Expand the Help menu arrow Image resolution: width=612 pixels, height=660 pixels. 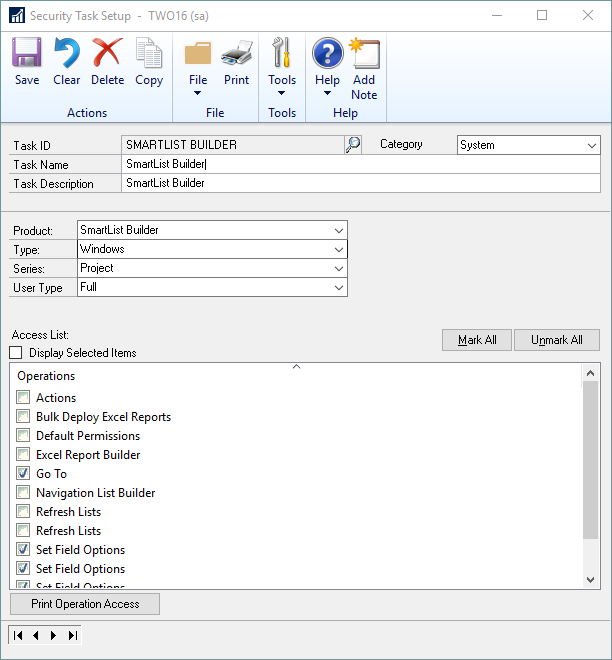click(327, 93)
